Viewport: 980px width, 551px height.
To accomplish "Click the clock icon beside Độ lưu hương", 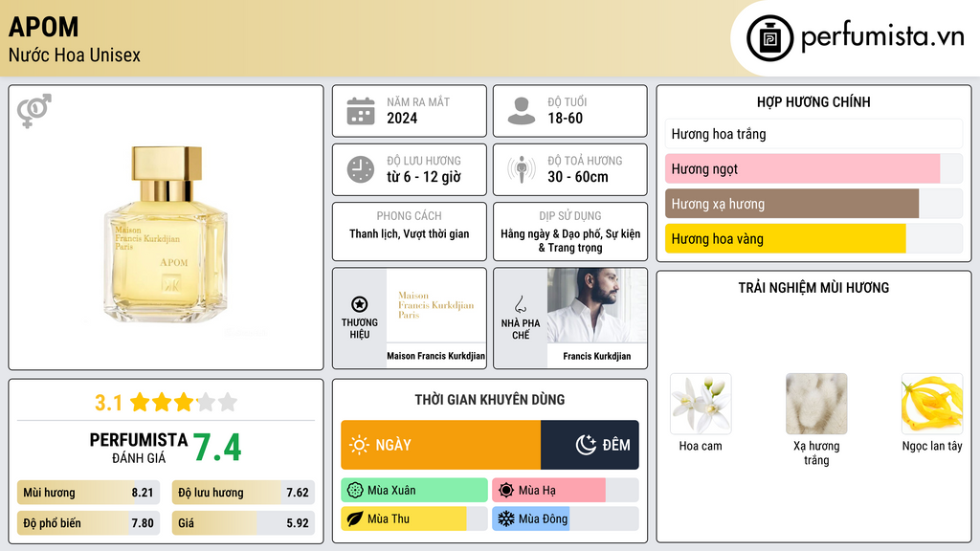I will pos(361,169).
